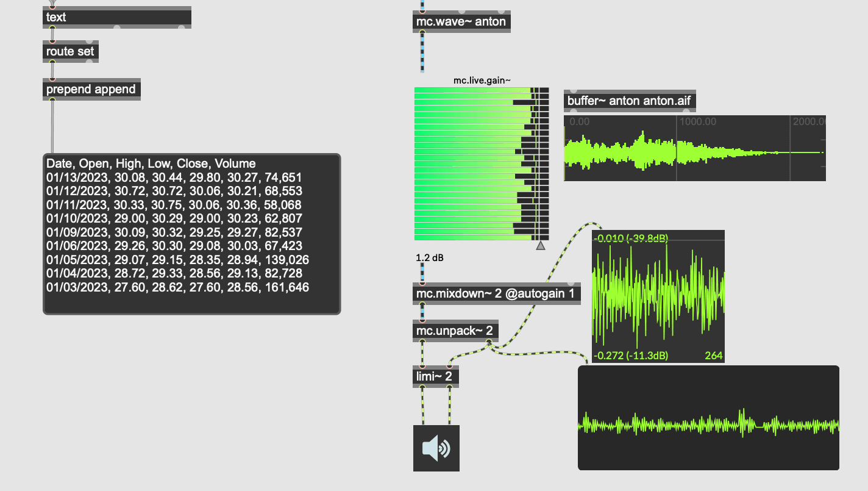Screen dimensions: 868x491
Task: Select the 'limi~ 2' object
Action: (x=435, y=376)
